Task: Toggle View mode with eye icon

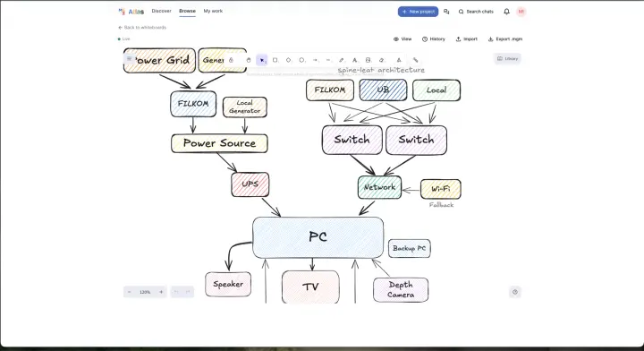Action: [402, 39]
